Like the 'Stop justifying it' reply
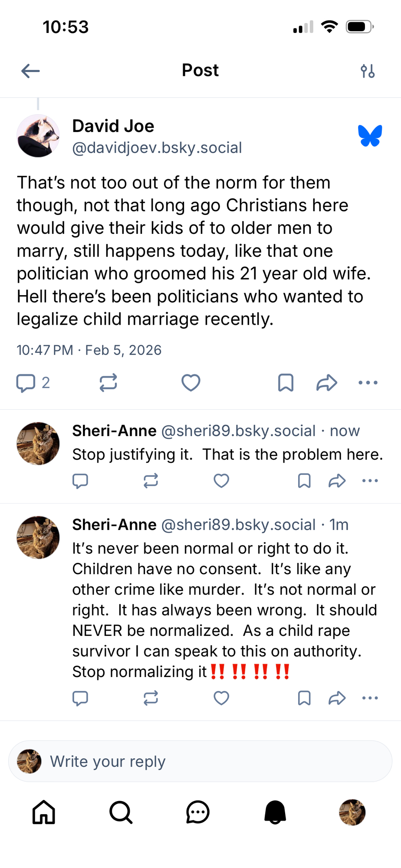 pyautogui.click(x=221, y=481)
